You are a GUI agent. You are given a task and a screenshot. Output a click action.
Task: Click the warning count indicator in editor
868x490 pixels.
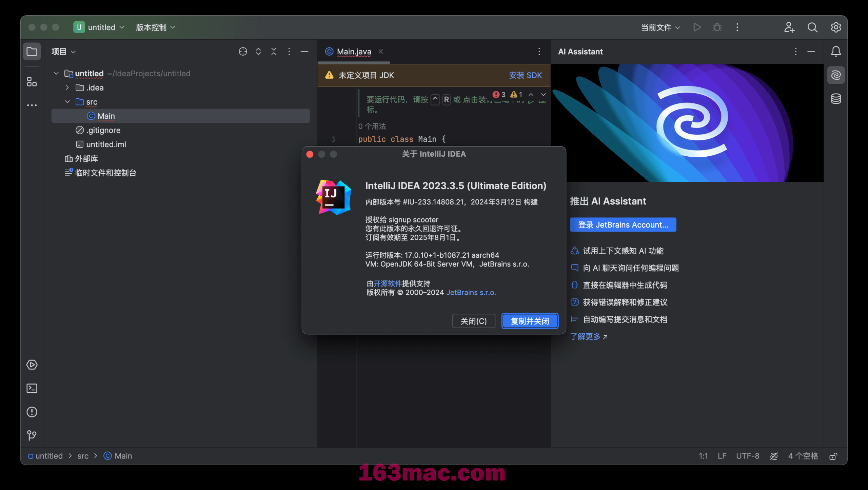tap(516, 95)
